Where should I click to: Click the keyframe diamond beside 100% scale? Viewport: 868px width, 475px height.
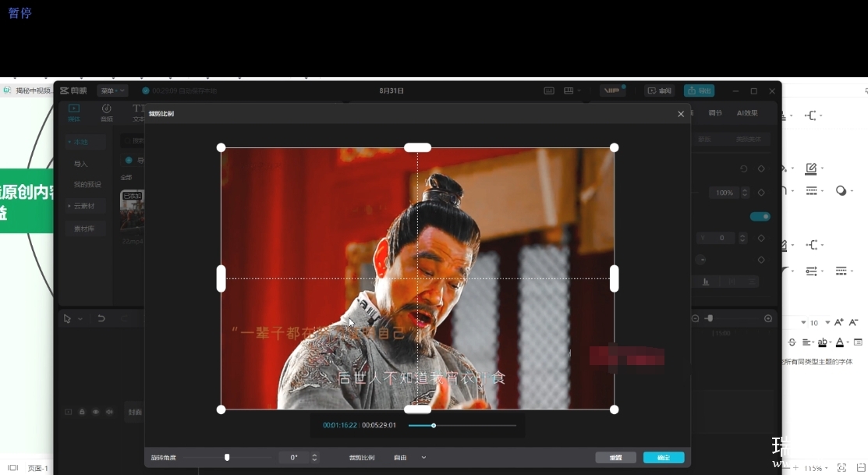(x=761, y=193)
